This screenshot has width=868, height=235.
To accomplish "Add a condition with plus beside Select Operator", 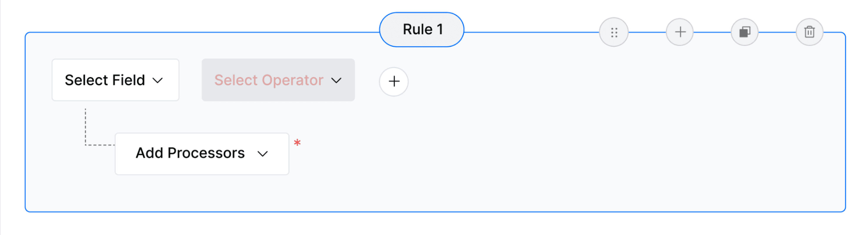I will 393,81.
